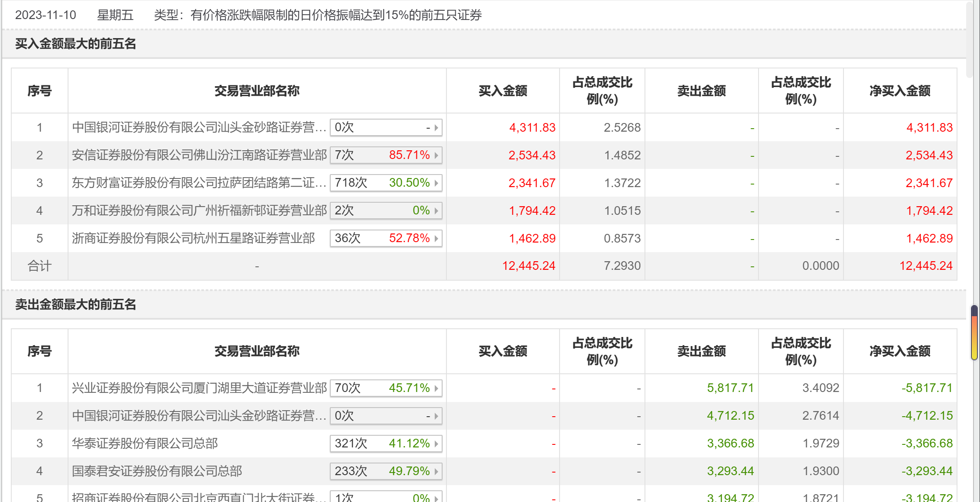Click arrow icon beside 85.71% success rate
980x502 pixels.
tap(436, 155)
